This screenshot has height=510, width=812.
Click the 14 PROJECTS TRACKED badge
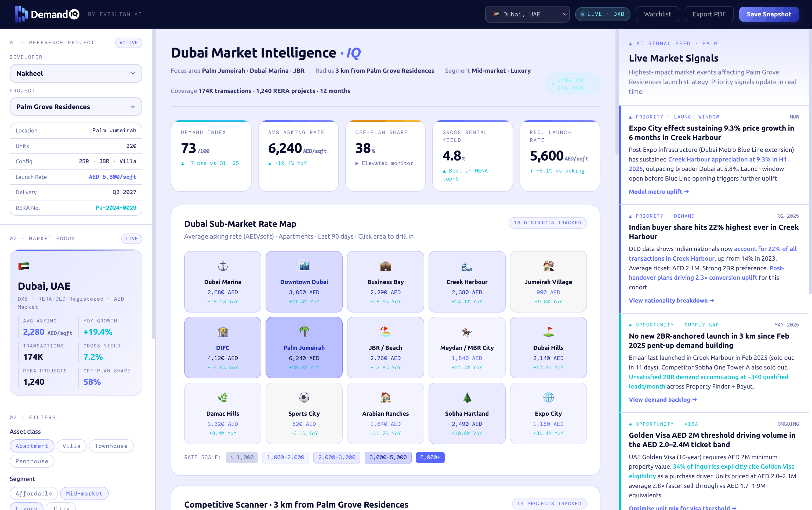click(549, 503)
